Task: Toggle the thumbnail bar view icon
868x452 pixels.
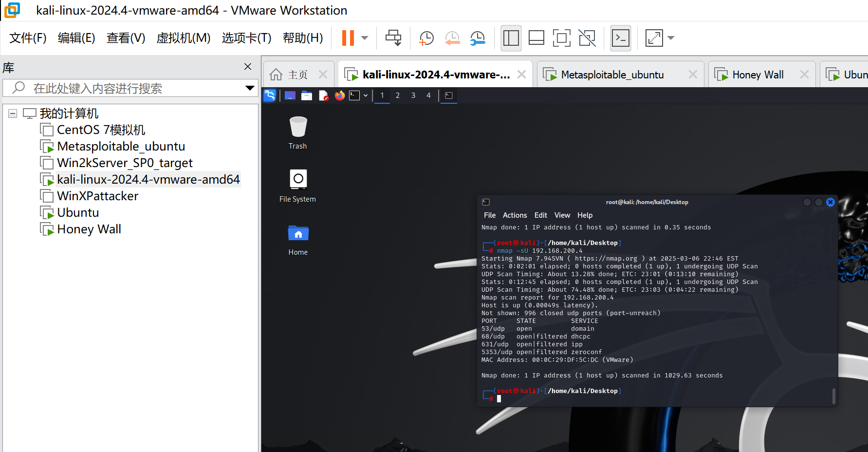Action: pyautogui.click(x=536, y=38)
